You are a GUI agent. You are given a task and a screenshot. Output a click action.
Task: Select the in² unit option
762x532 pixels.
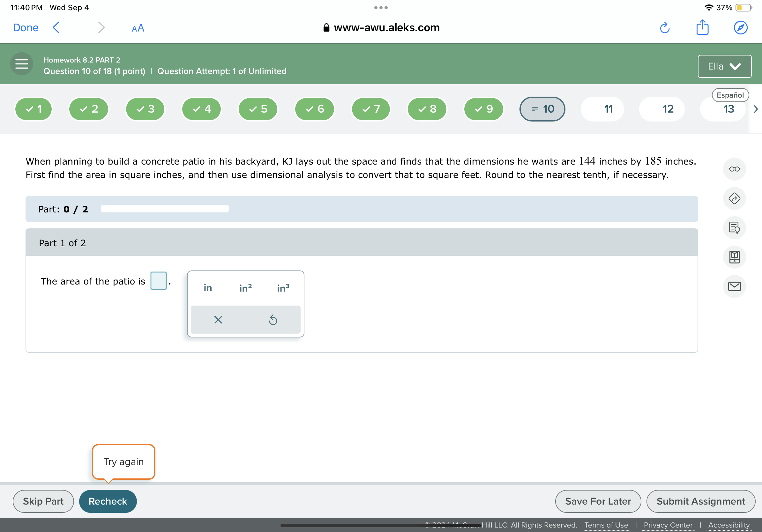[245, 288]
